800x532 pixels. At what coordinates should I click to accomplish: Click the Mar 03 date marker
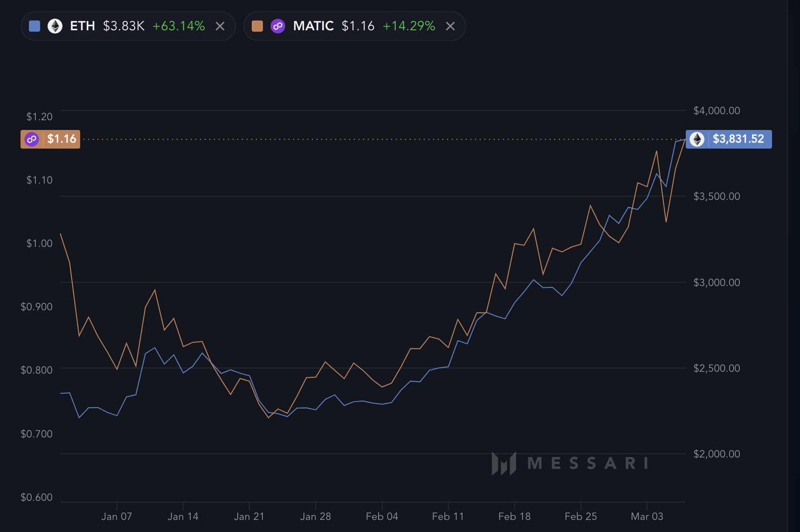click(x=647, y=516)
